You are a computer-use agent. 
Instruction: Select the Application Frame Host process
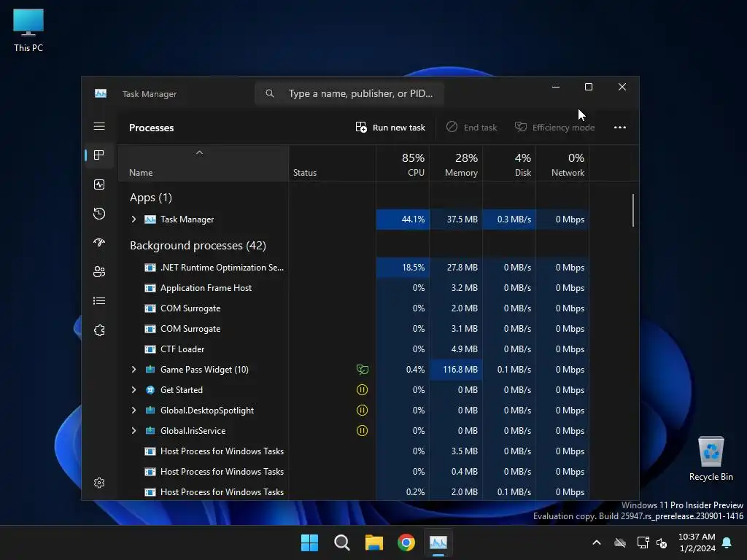pos(354,288)
